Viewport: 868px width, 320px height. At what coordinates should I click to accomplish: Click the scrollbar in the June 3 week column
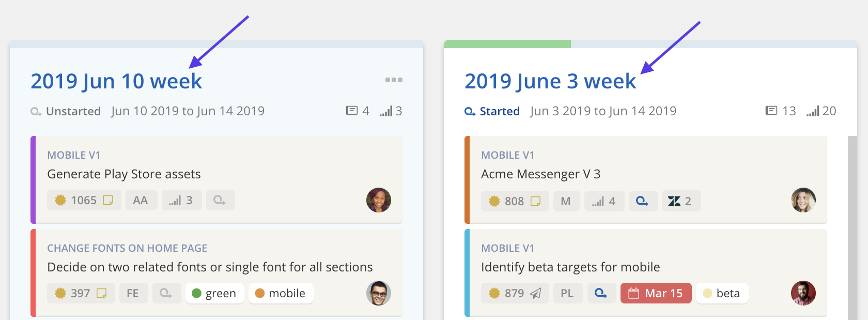pos(853,228)
